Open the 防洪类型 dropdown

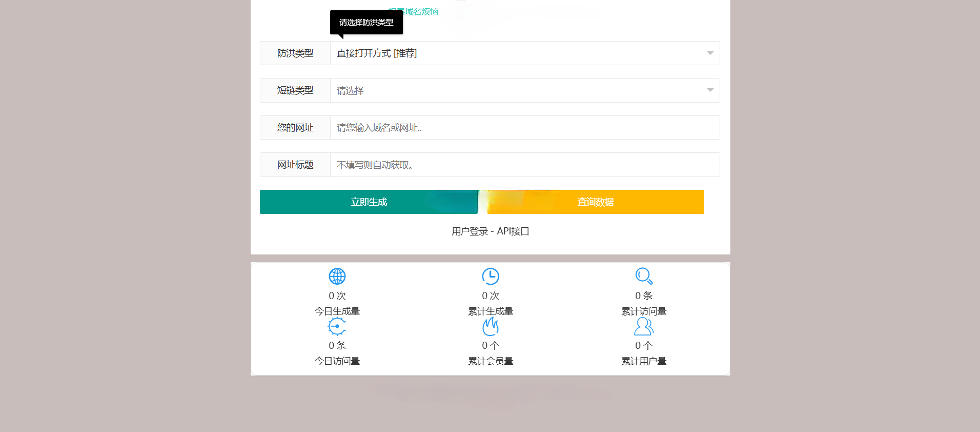point(518,53)
